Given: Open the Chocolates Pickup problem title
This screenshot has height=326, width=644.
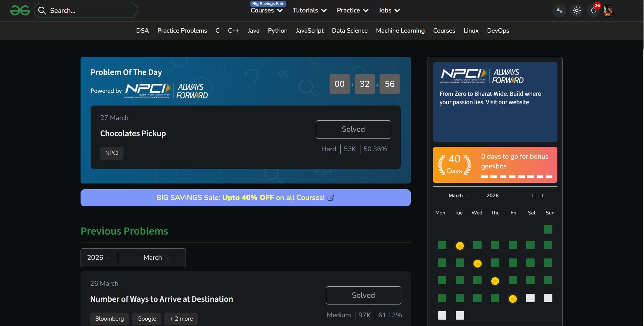Looking at the screenshot, I should click(133, 133).
